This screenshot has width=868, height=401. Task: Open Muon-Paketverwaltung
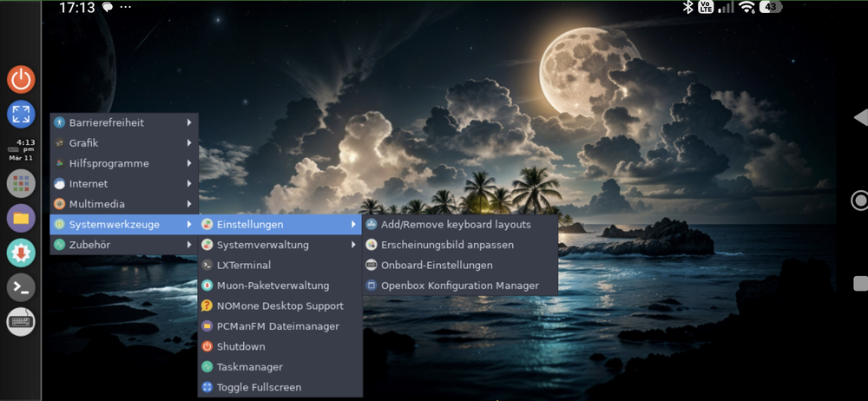click(x=273, y=286)
